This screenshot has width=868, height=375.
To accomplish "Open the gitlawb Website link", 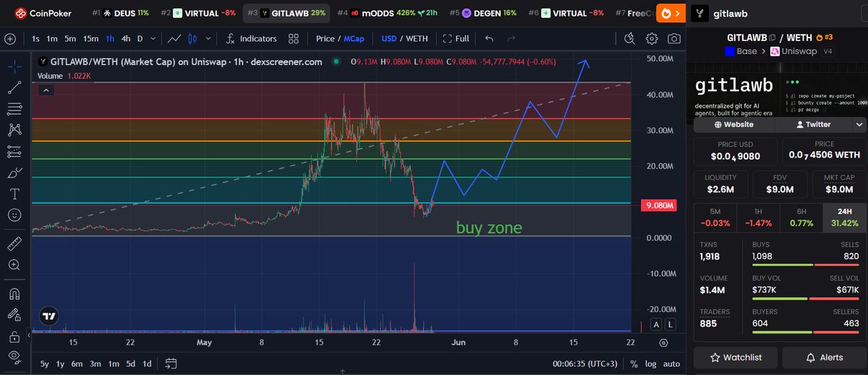I will pyautogui.click(x=734, y=124).
